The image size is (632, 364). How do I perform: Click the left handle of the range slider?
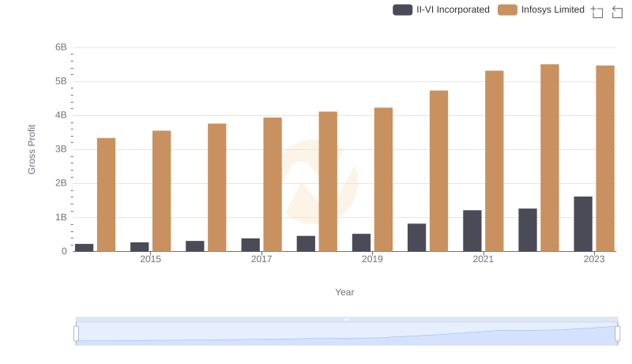point(77,334)
